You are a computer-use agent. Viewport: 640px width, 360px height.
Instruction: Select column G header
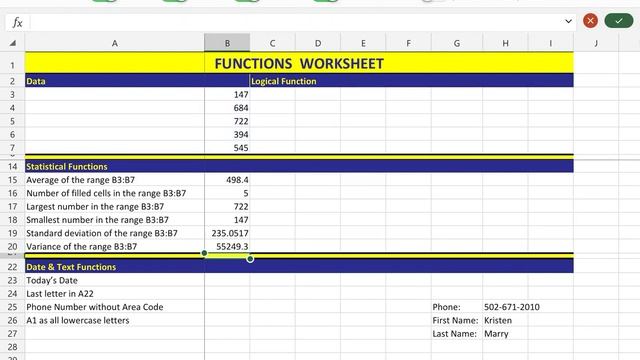457,43
